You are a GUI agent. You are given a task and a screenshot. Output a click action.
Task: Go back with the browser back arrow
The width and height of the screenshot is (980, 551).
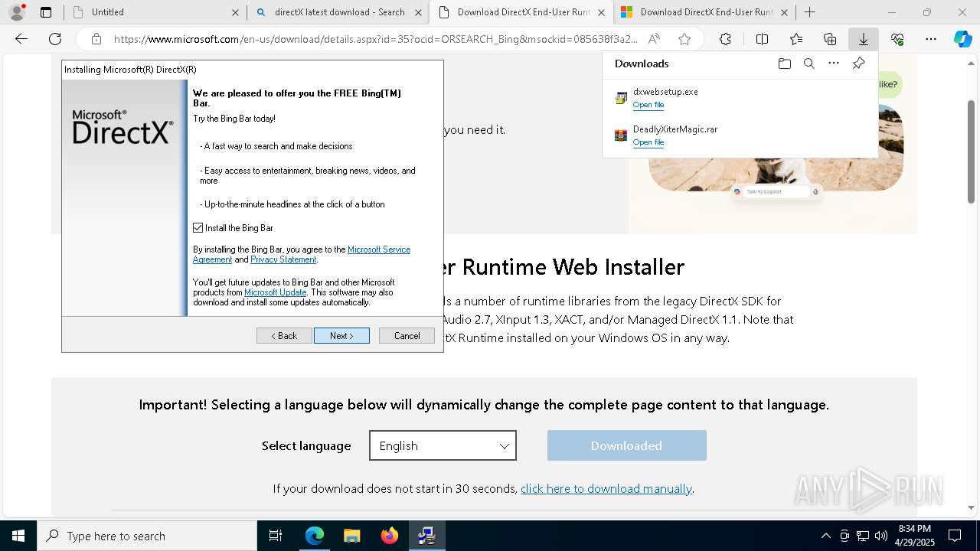[21, 39]
